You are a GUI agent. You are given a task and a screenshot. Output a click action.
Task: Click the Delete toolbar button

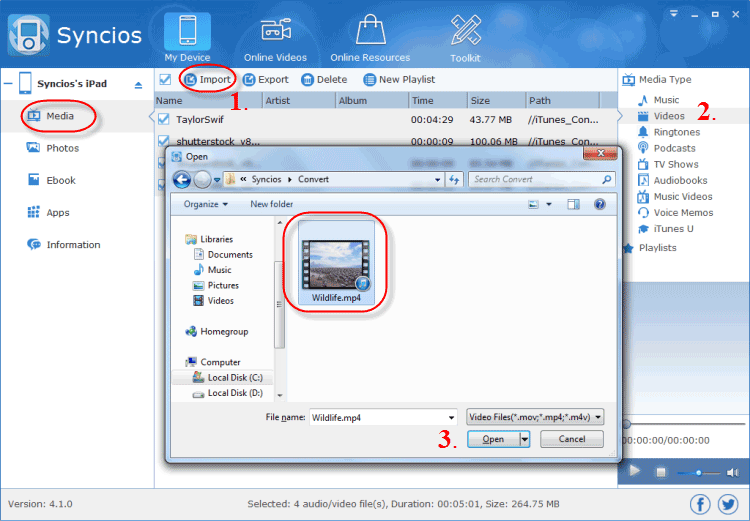click(324, 79)
